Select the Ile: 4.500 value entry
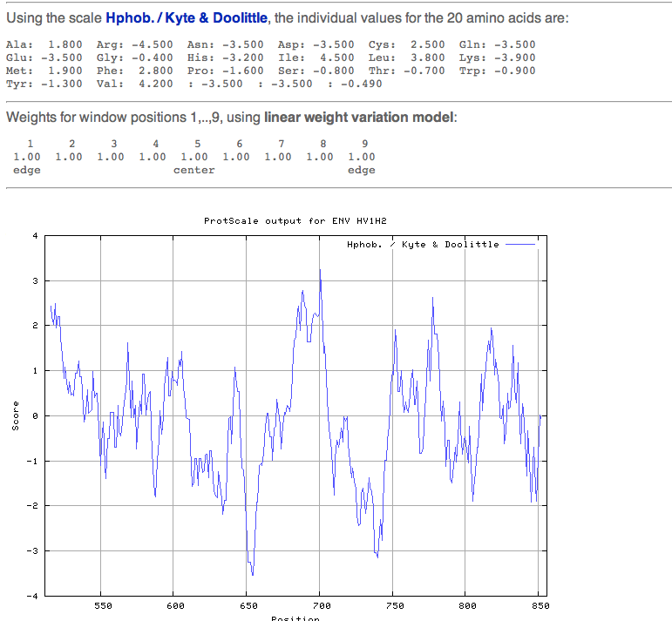 point(316,57)
